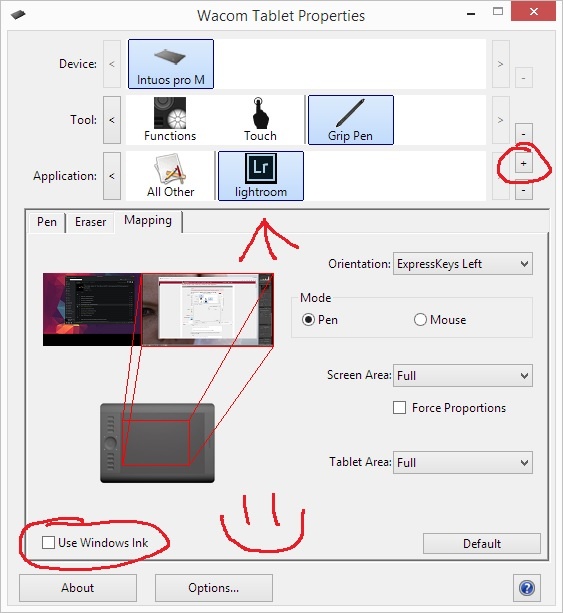Close the Wacom Tablet Properties window
563x613 pixels.
[533, 12]
